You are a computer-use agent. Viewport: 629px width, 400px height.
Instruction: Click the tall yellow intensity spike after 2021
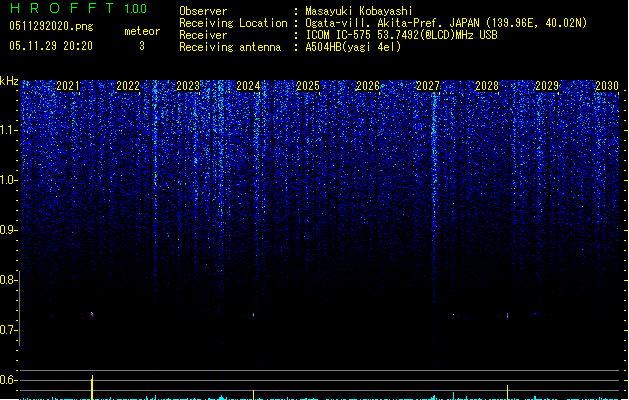(x=92, y=387)
